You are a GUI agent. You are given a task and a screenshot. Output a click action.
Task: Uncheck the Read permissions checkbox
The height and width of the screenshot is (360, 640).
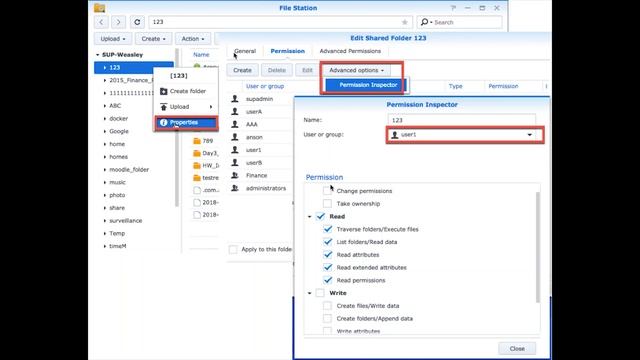coord(327,280)
